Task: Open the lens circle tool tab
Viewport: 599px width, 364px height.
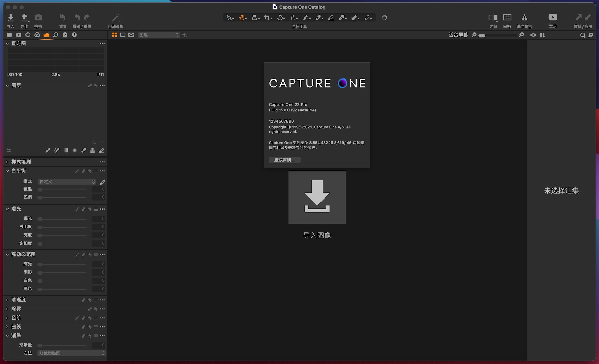Action: tap(28, 35)
